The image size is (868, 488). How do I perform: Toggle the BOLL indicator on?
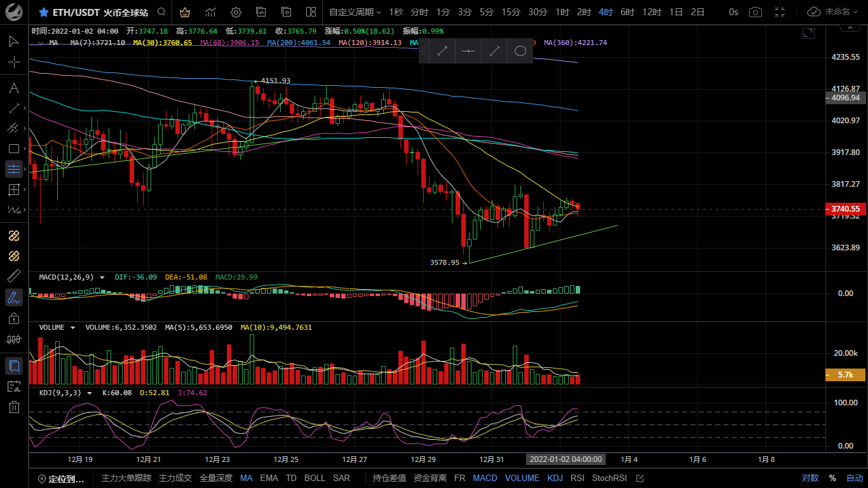pos(315,478)
